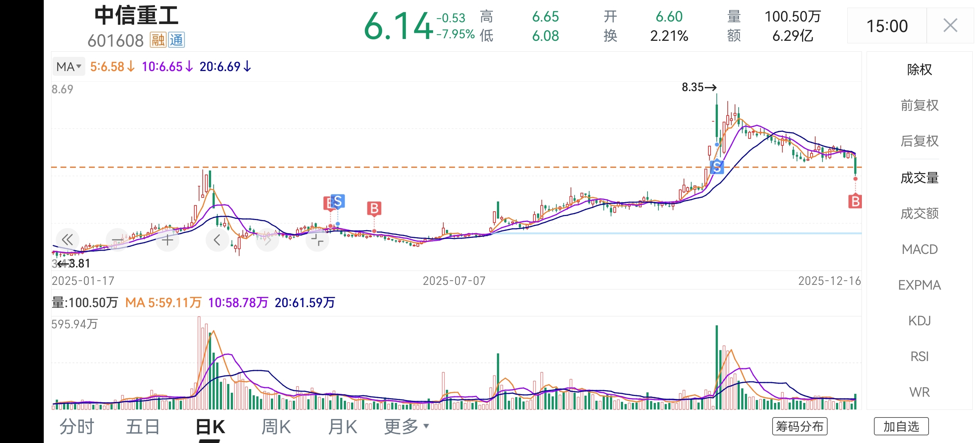Select 前复权 forward adjustment option
The width and height of the screenshot is (980, 443).
click(919, 105)
